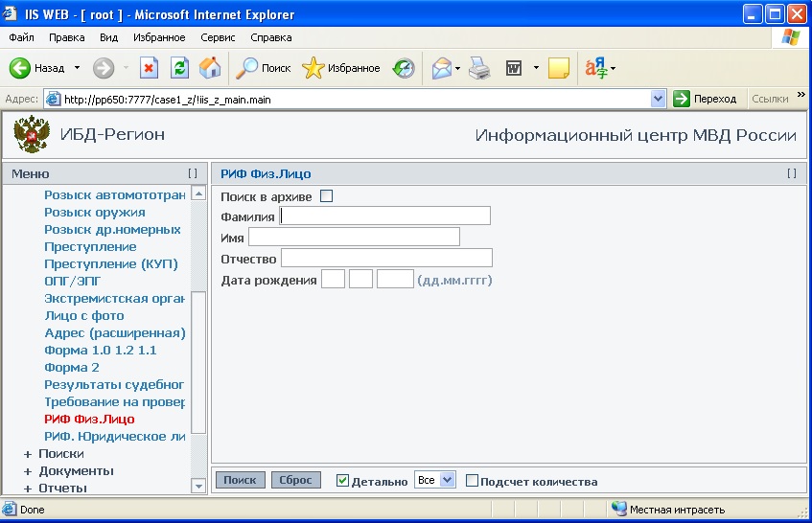Enable the Поиск в архиве checkbox
Screen dimensions: 812x523
(x=326, y=196)
